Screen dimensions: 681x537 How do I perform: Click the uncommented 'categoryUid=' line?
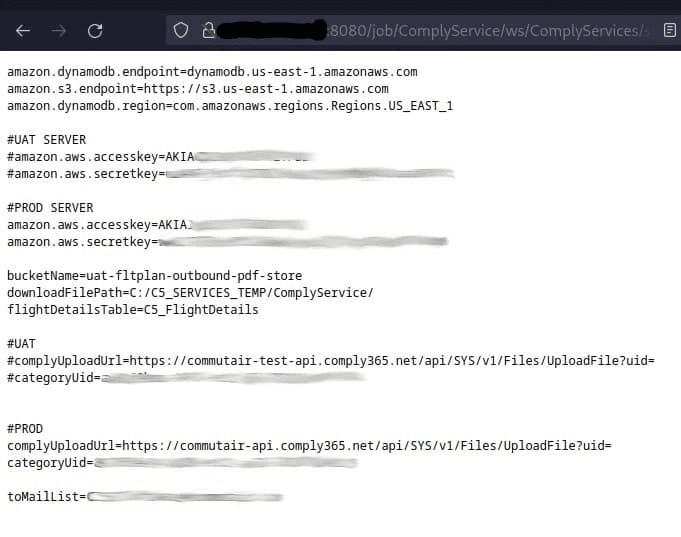click(182, 463)
